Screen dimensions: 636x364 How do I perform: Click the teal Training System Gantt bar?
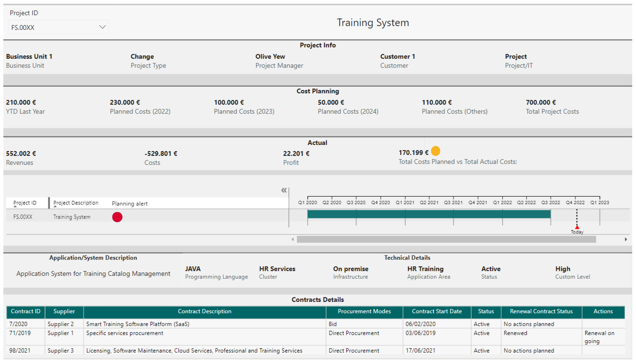[429, 214]
